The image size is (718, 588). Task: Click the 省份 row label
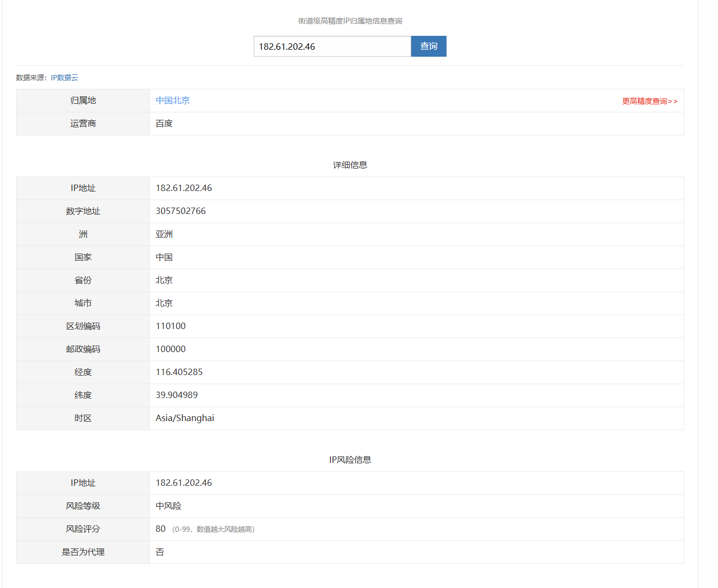(83, 280)
